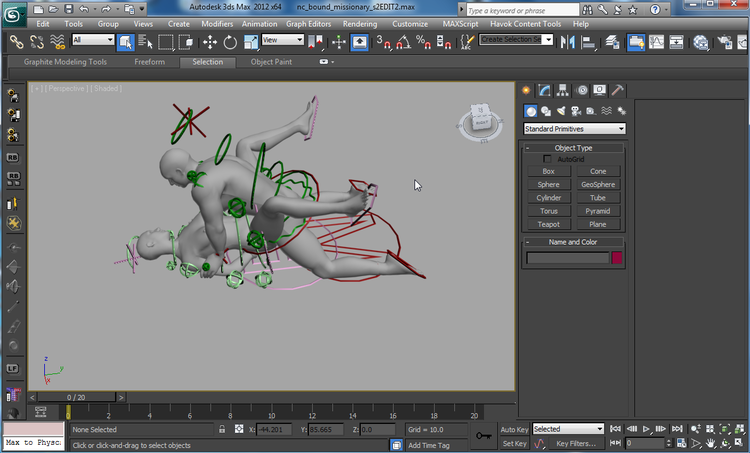Open the undo history dropdown arrow

pos(95,9)
